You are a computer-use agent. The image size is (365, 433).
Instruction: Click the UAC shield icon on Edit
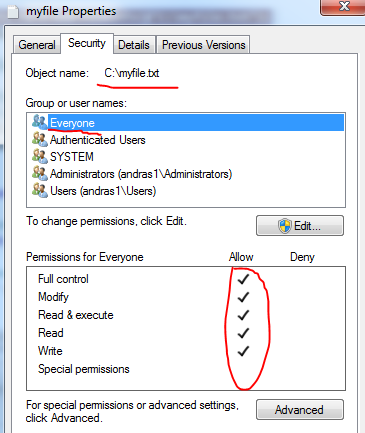pos(285,226)
